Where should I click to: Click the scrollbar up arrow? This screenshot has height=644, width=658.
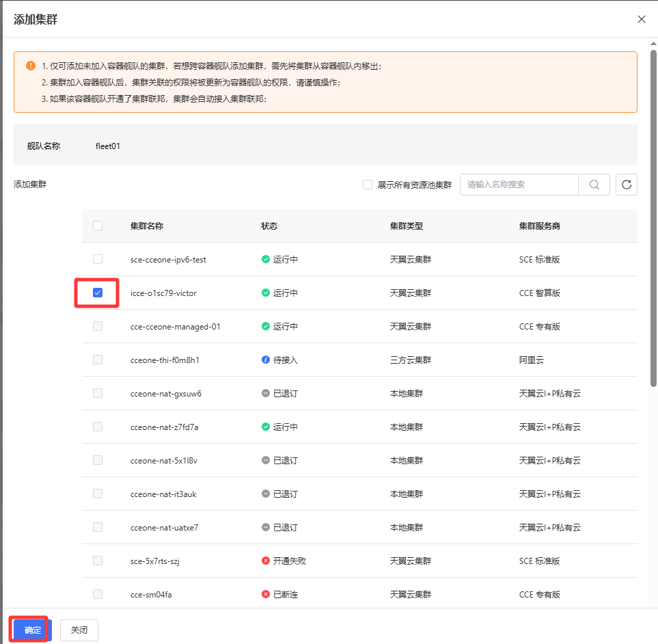(653, 43)
